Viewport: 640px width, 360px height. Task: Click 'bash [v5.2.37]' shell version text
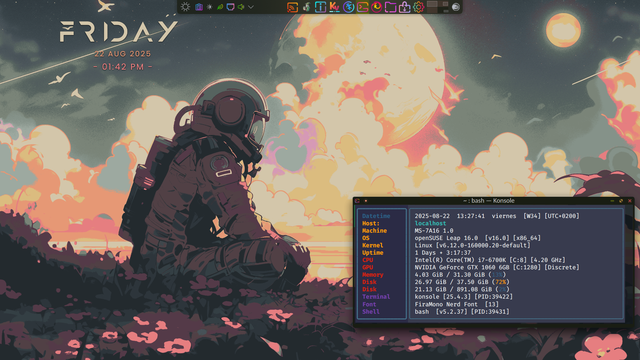pyautogui.click(x=441, y=311)
